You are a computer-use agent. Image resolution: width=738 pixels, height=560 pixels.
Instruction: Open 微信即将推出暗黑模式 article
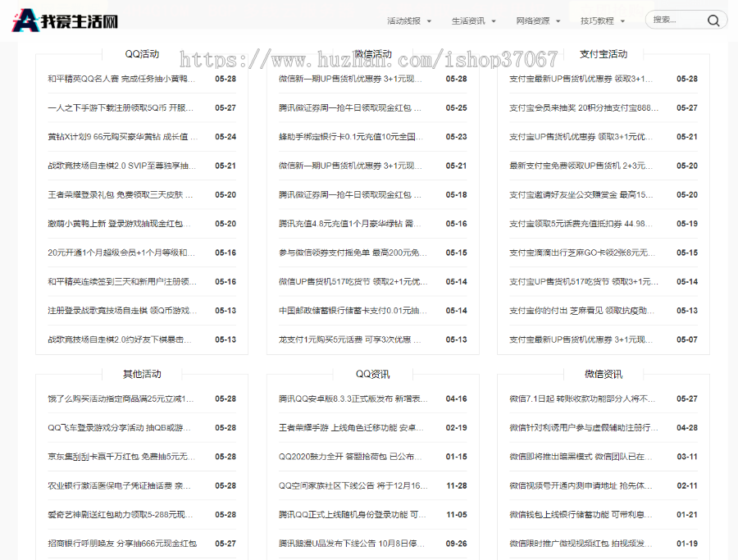coord(581,457)
